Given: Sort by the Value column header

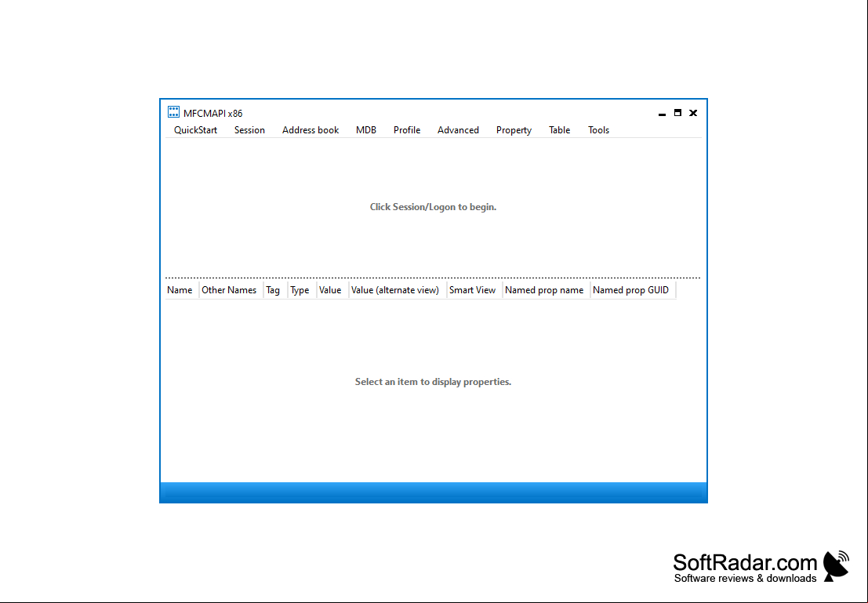Looking at the screenshot, I should click(332, 290).
